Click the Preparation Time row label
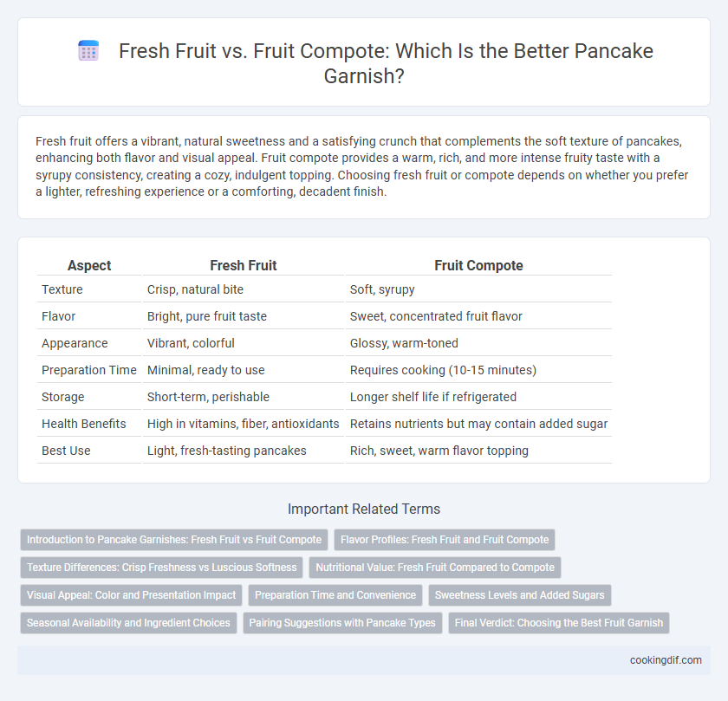Viewport: 728px width, 701px height. click(x=89, y=370)
